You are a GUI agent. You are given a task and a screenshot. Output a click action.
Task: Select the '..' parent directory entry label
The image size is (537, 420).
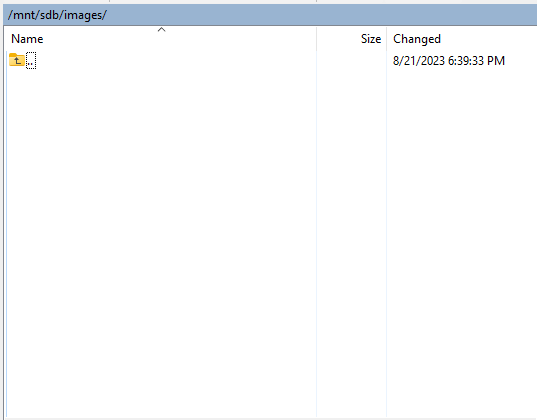pyautogui.click(x=31, y=61)
